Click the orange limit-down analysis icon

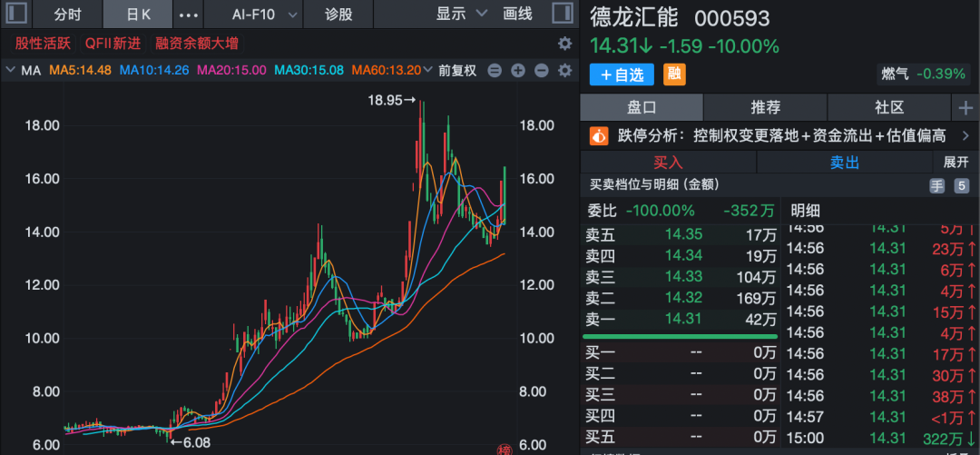click(x=599, y=136)
